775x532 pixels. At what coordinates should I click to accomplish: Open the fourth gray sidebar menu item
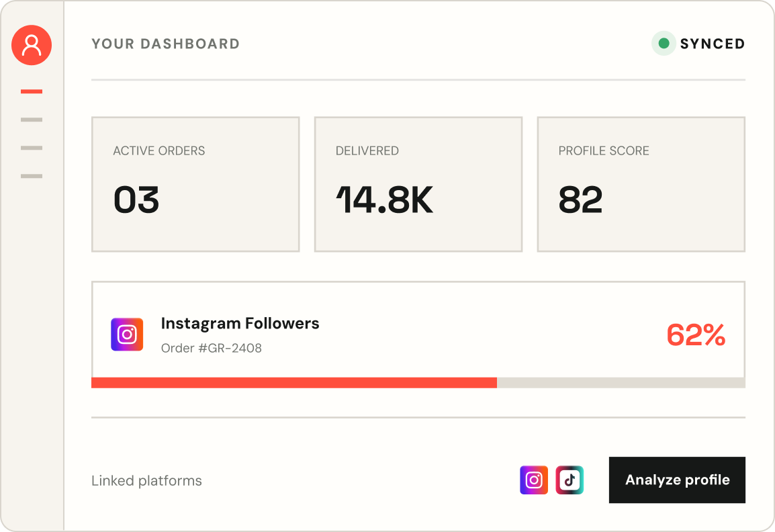tap(32, 176)
